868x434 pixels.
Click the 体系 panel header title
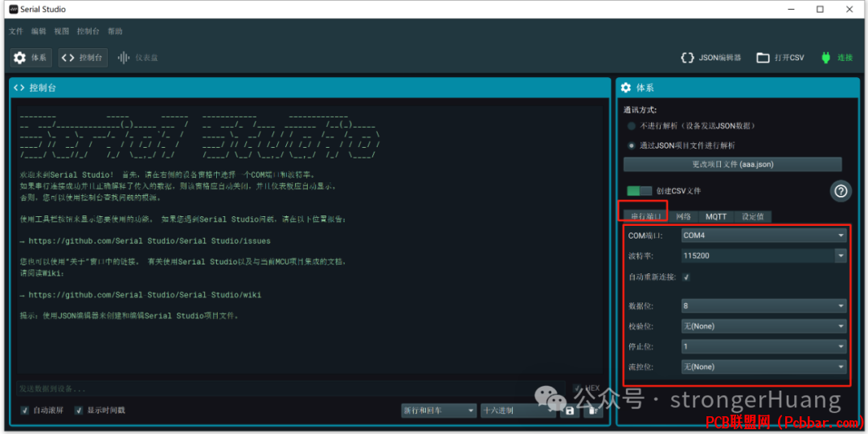pyautogui.click(x=645, y=88)
